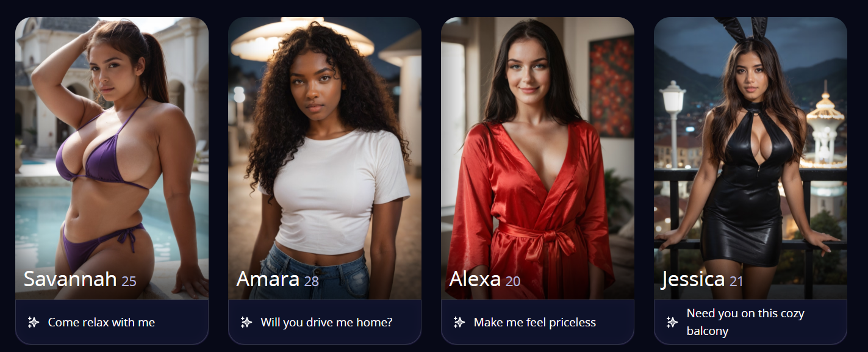Click sparkle icon beside 'Need you on this cozy balcony'

click(x=672, y=322)
